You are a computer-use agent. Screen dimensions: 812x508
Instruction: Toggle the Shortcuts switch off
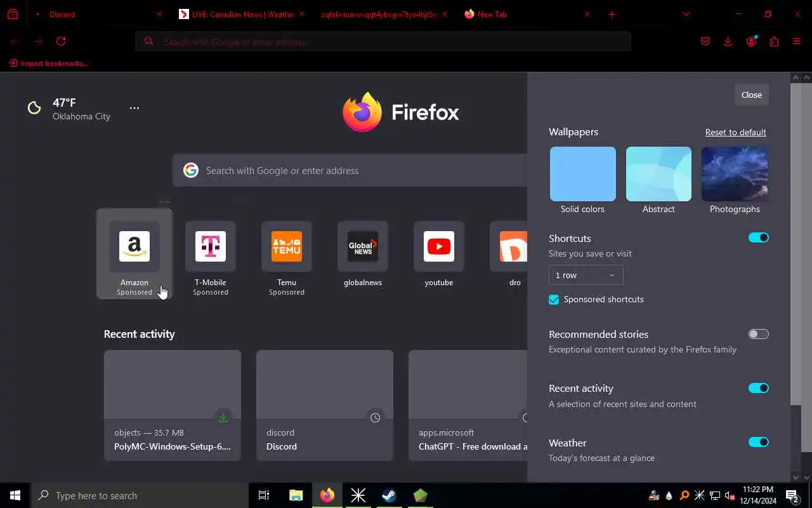pyautogui.click(x=758, y=237)
